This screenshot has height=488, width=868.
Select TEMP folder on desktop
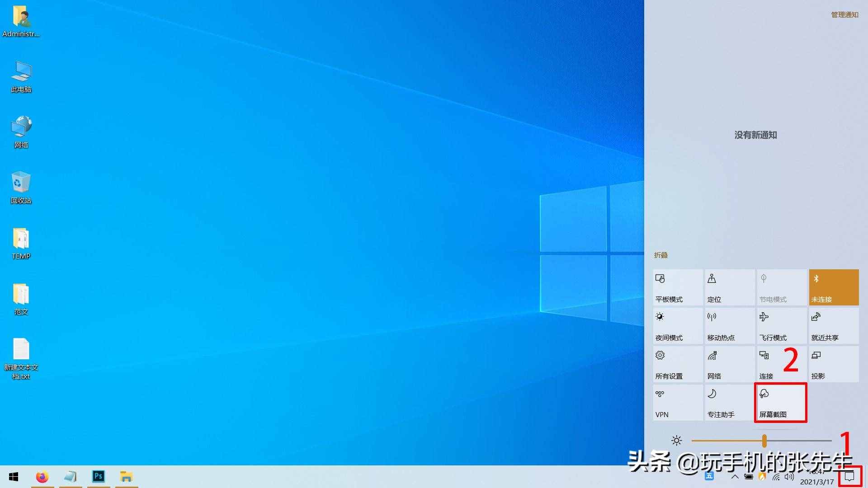tap(21, 244)
